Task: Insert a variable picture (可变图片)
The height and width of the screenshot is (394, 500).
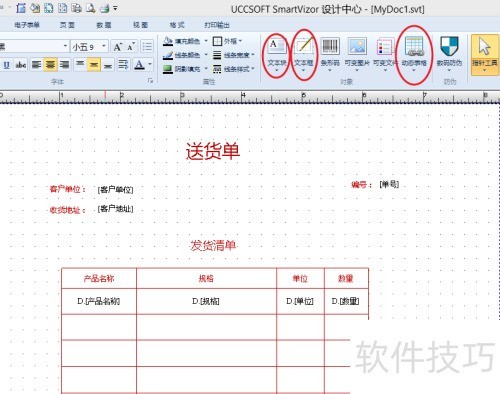Action: pyautogui.click(x=357, y=53)
